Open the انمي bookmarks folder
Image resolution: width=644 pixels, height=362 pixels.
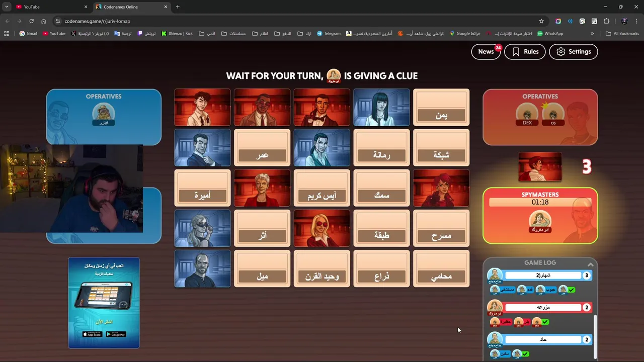coord(207,34)
